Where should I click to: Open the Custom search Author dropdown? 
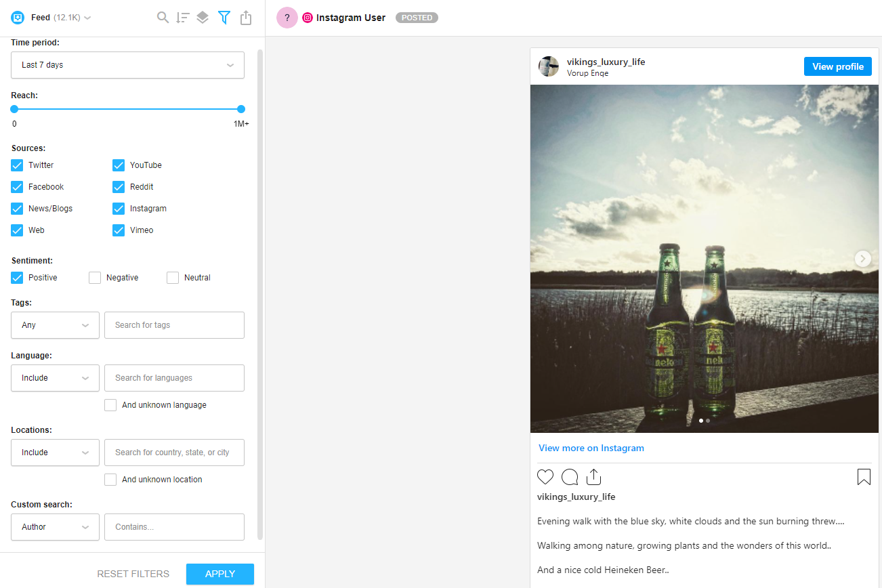pos(55,527)
